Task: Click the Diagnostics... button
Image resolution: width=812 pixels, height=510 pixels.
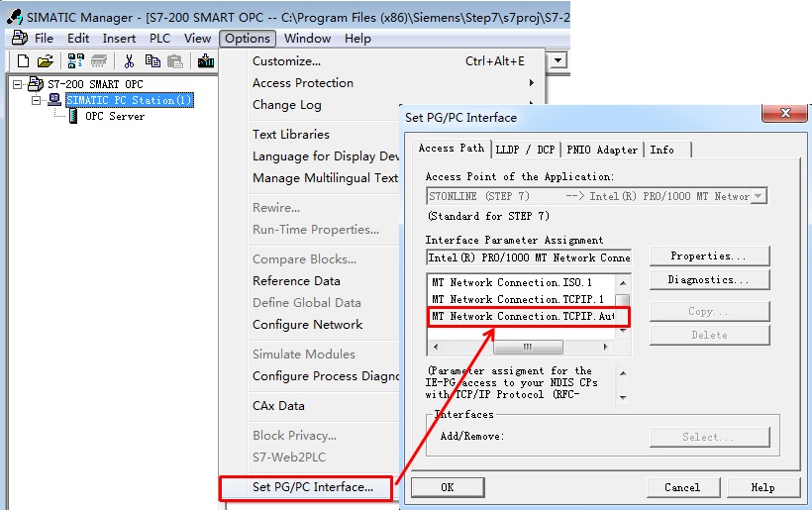Action: [x=709, y=279]
